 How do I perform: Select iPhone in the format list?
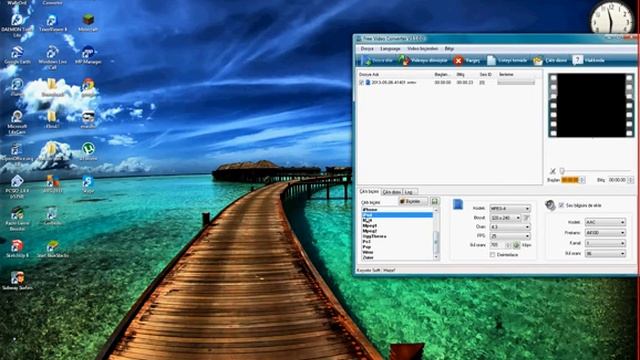click(x=397, y=210)
